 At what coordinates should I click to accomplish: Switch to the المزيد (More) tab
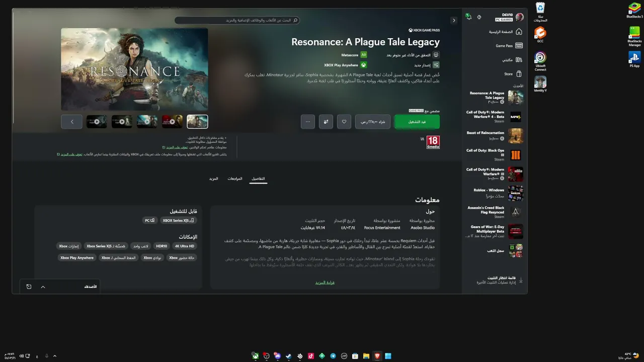click(214, 178)
